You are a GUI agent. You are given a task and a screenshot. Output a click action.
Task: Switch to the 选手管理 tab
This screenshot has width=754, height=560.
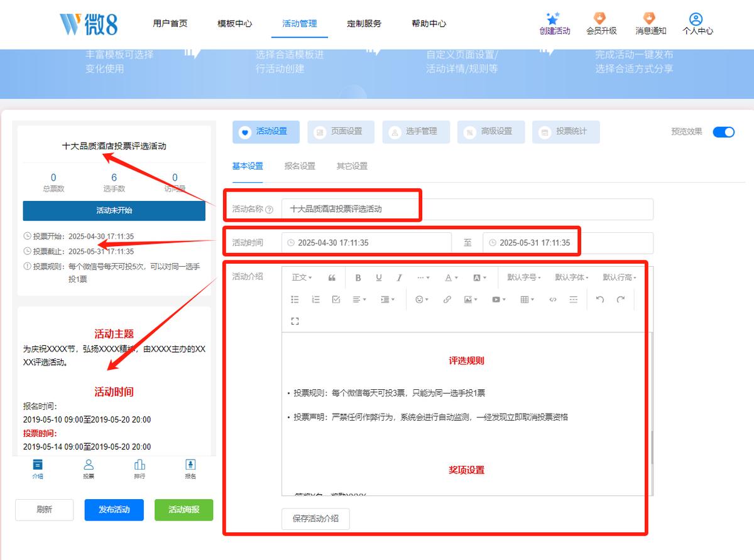coord(416,132)
